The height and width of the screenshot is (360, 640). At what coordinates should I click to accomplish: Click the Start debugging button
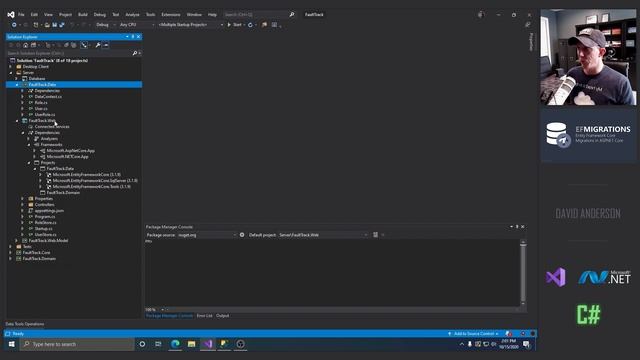pyautogui.click(x=235, y=24)
